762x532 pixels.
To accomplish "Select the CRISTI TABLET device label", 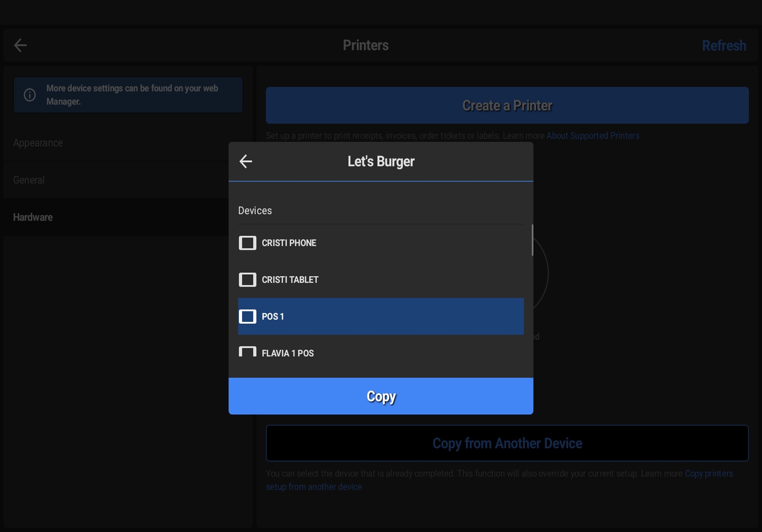I will click(290, 280).
